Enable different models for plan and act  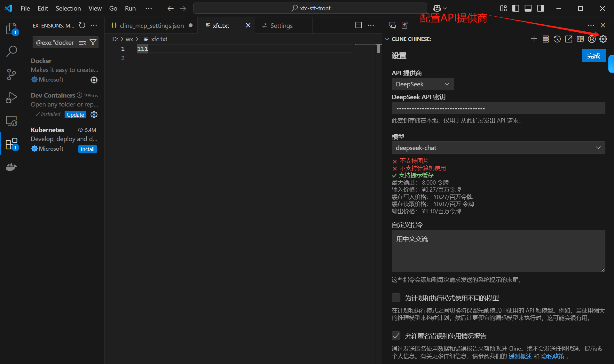396,298
